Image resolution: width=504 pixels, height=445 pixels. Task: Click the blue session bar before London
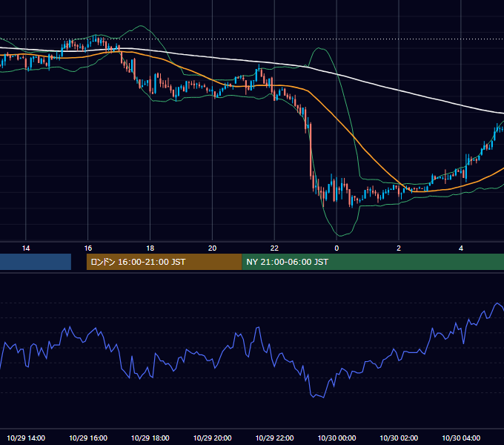click(x=36, y=262)
